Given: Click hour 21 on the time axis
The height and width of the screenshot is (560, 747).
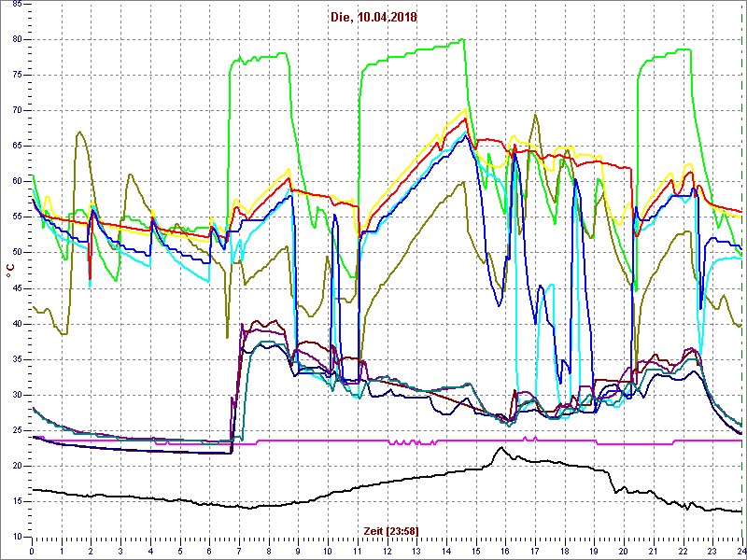Looking at the screenshot, I should pyautogui.click(x=653, y=550).
